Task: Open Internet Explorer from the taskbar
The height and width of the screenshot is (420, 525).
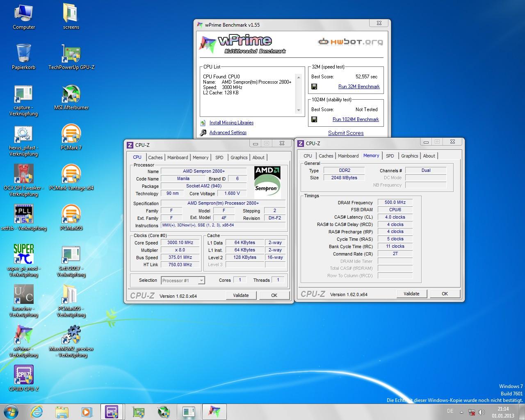Action: point(37,411)
